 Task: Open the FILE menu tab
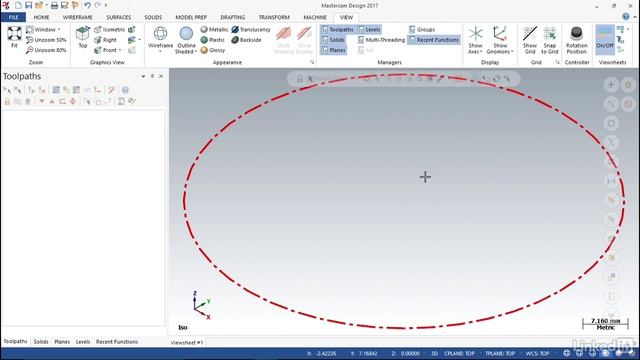tap(13, 17)
